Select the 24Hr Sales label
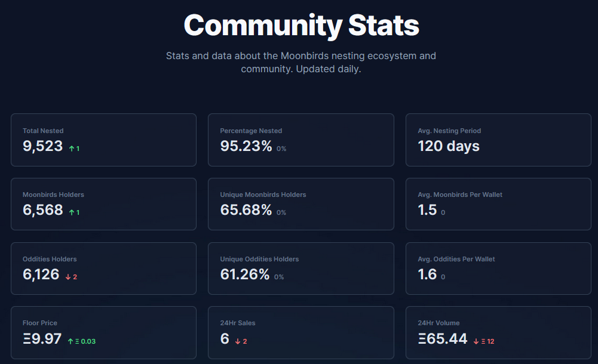598x364 pixels. point(238,323)
